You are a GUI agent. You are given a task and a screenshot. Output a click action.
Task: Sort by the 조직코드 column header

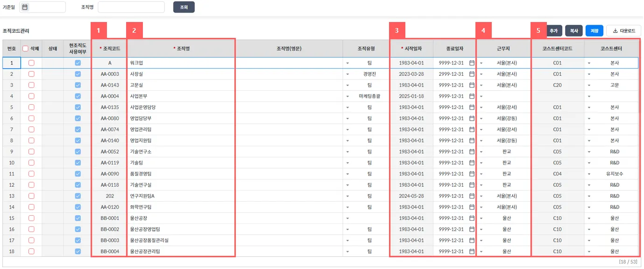tap(109, 48)
